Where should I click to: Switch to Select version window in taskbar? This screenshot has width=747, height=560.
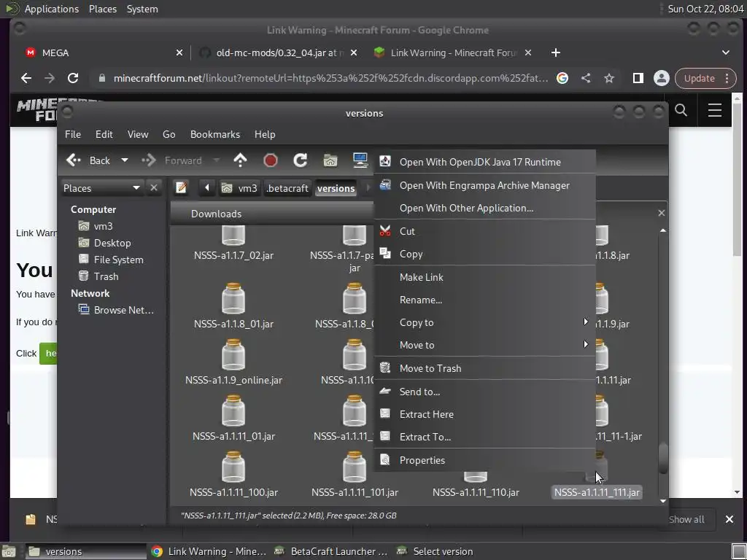436,551
